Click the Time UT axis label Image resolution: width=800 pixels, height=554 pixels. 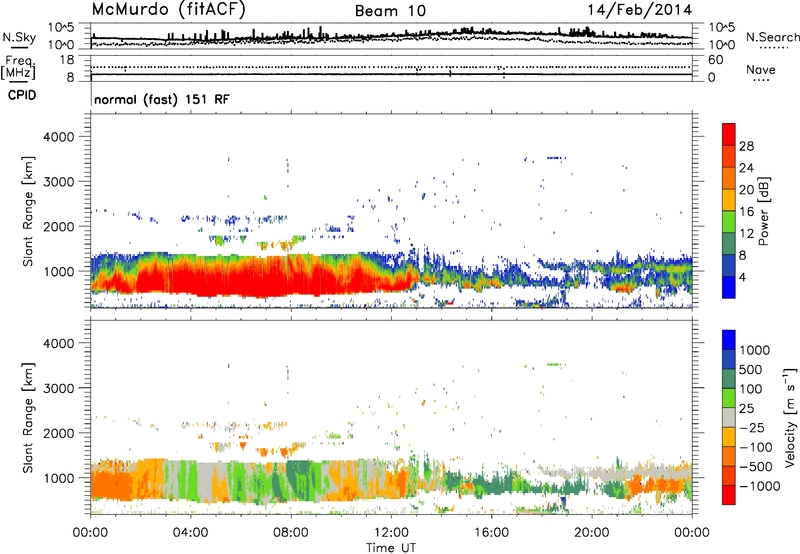pos(391,548)
